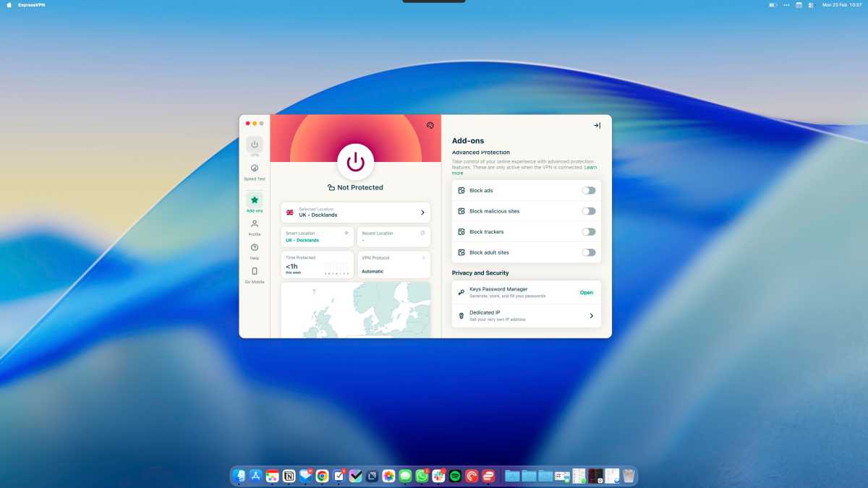Click the Block adult sites icon
The height and width of the screenshot is (488, 868).
[461, 252]
